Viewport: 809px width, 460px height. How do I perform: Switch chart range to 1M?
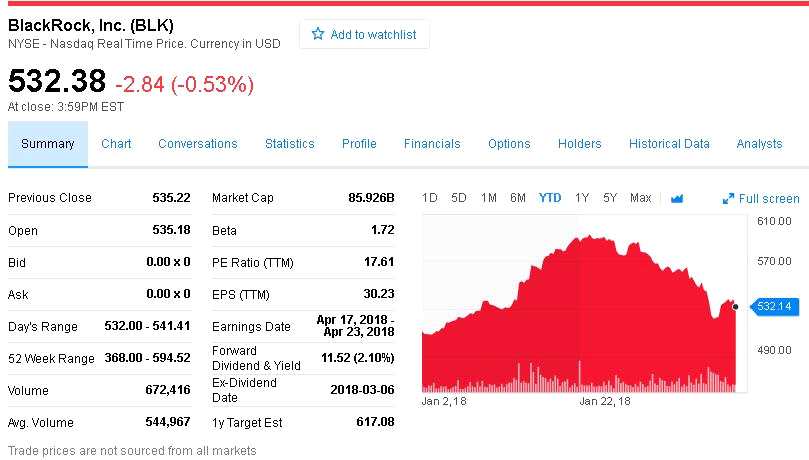(489, 198)
